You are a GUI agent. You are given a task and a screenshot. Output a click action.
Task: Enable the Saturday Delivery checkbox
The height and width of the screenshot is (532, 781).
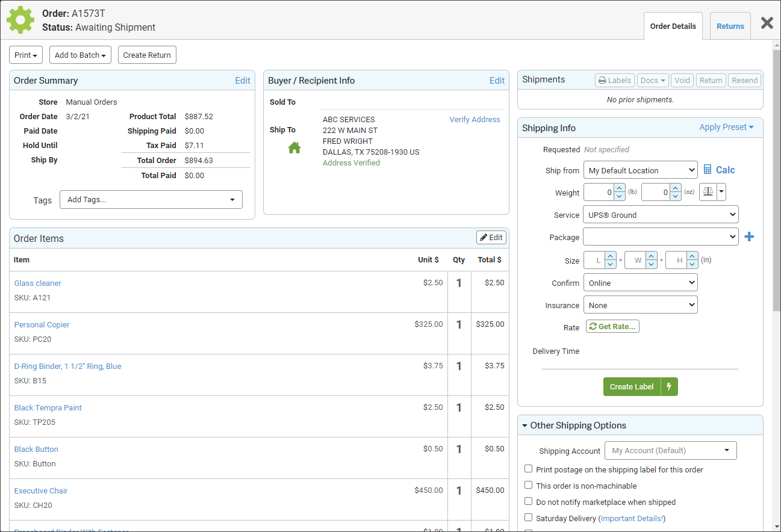coord(528,518)
